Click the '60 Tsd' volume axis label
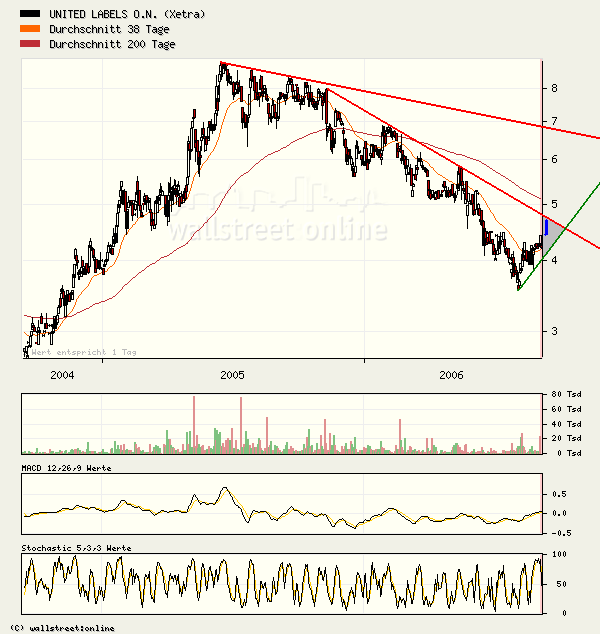 coord(566,409)
